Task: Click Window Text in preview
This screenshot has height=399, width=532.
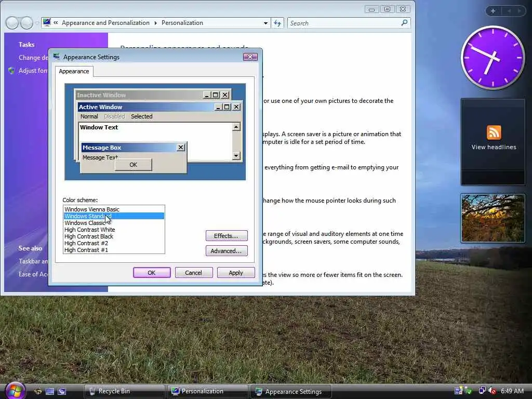Action: [x=99, y=127]
